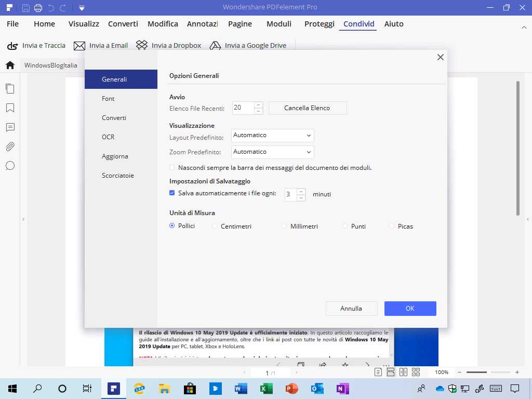Switch to two-page facing view

(403, 372)
